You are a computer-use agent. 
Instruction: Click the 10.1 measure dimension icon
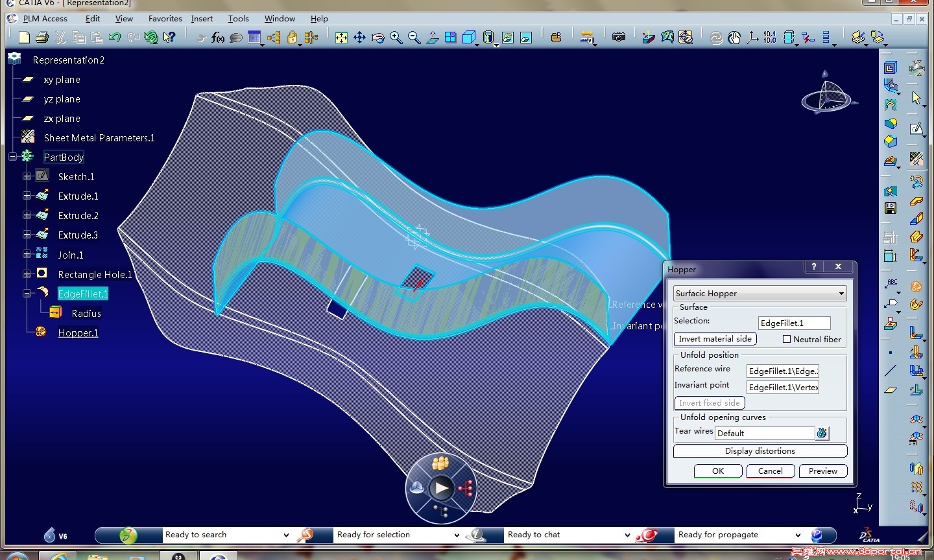click(770, 38)
